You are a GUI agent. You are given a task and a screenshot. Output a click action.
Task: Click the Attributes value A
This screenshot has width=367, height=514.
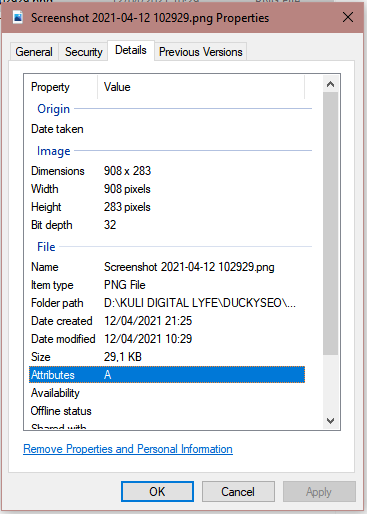pos(107,375)
